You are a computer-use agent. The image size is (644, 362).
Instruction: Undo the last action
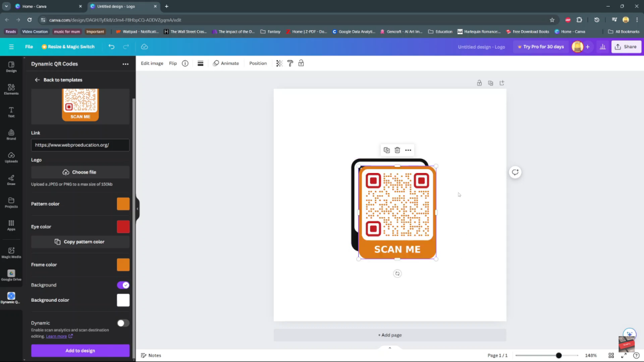111,47
